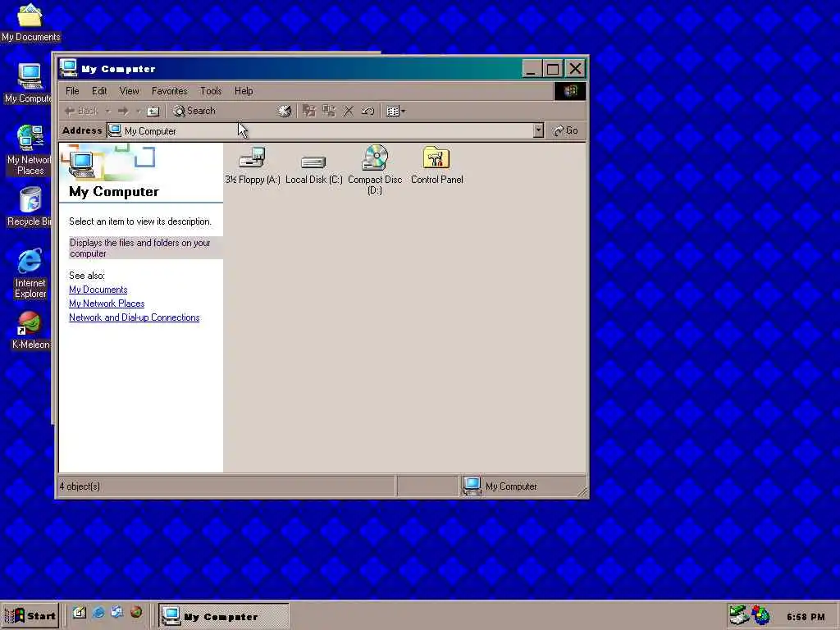840x630 pixels.
Task: Click the Move To toolbar icon
Action: (x=309, y=111)
